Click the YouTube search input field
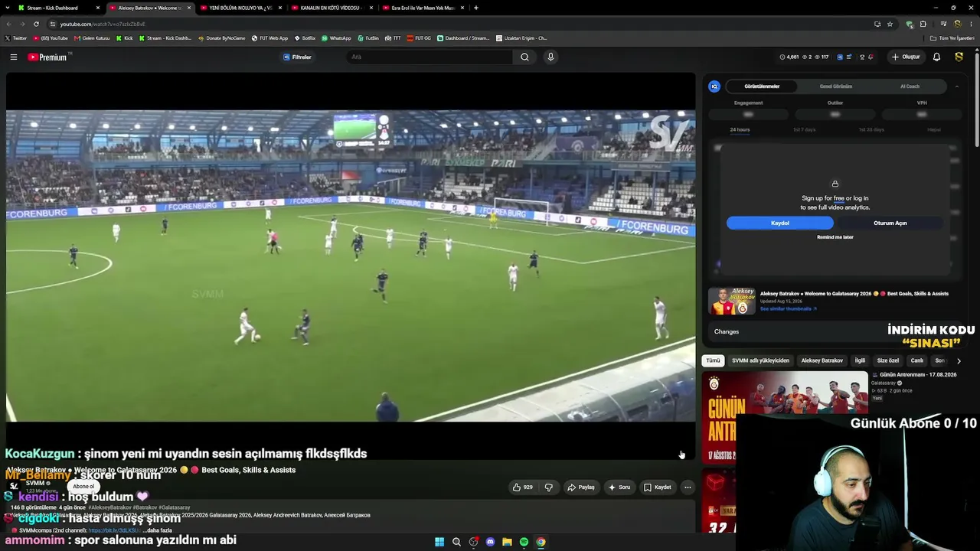This screenshot has width=980, height=551. (x=430, y=57)
